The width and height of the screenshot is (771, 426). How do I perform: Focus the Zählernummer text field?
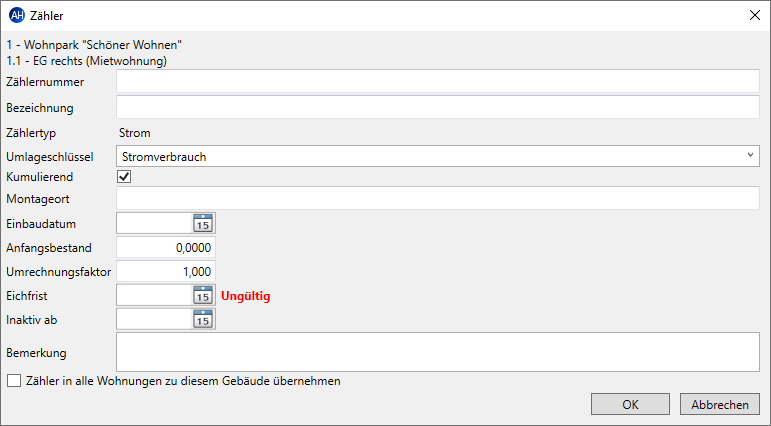click(438, 81)
